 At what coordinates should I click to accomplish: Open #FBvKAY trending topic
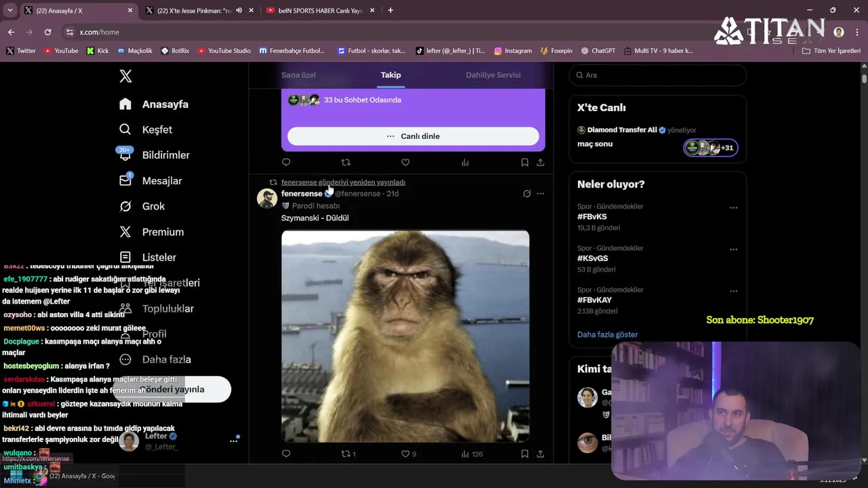tap(595, 300)
